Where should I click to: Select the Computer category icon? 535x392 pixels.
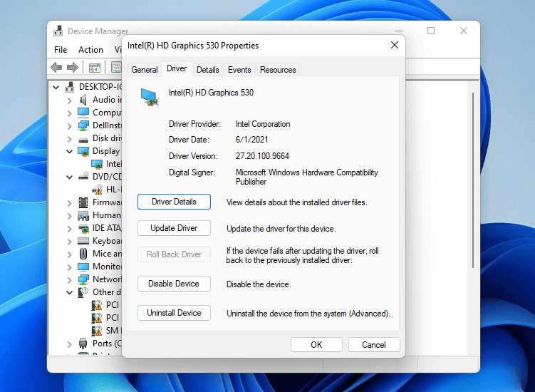pos(83,113)
